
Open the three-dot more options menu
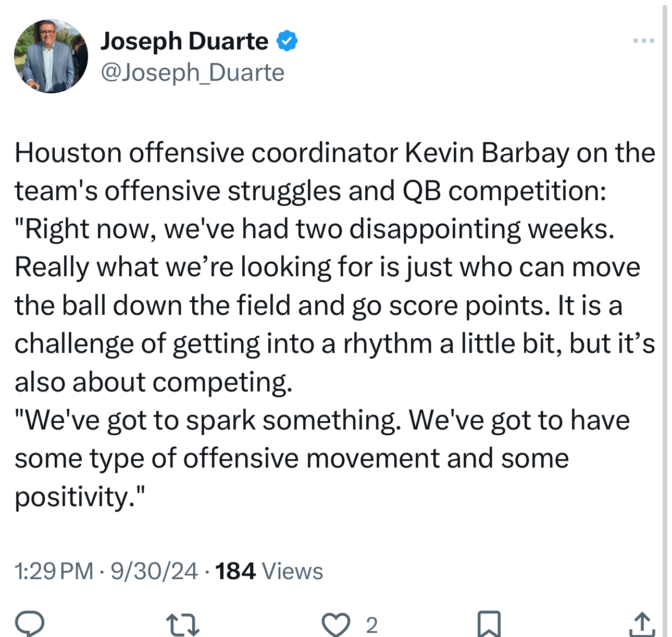[644, 41]
